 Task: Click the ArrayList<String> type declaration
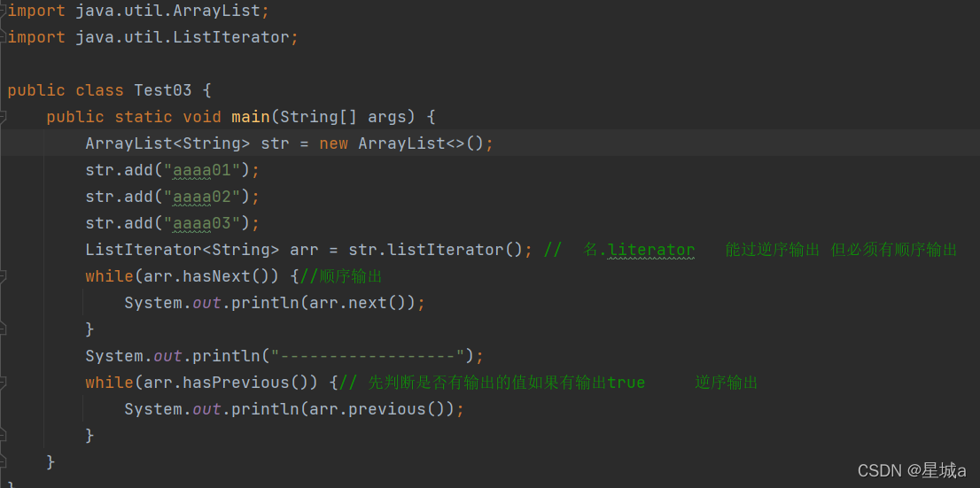(167, 143)
